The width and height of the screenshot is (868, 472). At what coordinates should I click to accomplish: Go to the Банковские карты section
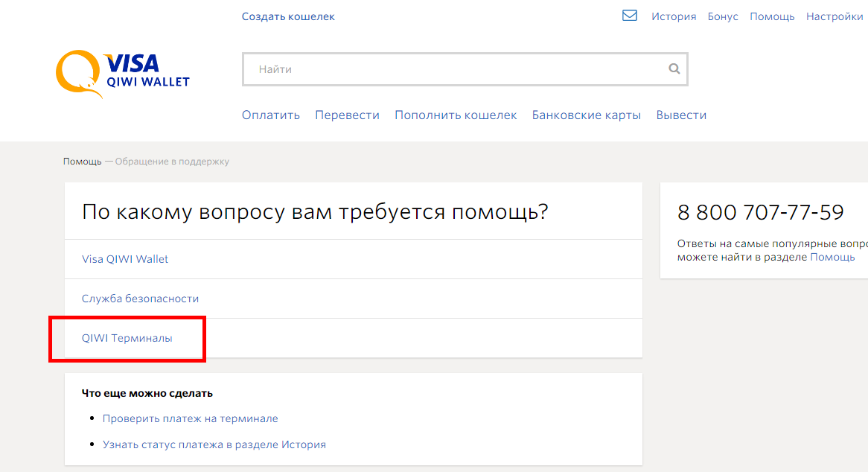click(x=586, y=115)
